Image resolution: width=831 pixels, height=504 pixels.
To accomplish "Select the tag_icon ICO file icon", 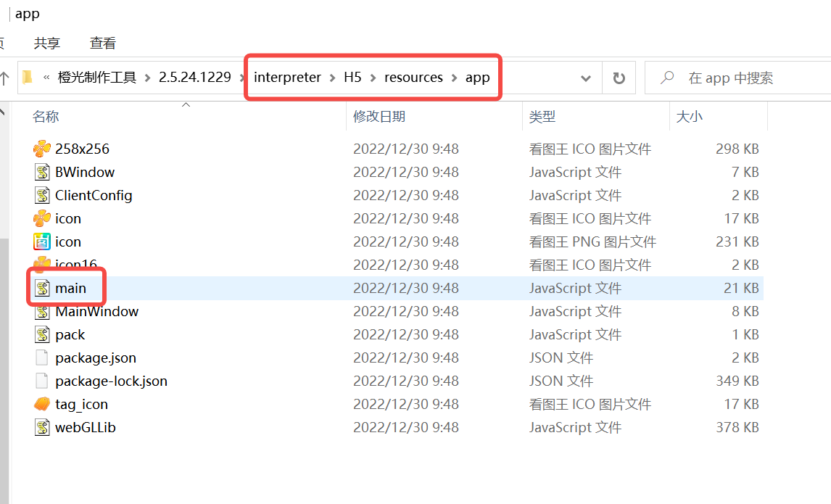I will tap(42, 404).
